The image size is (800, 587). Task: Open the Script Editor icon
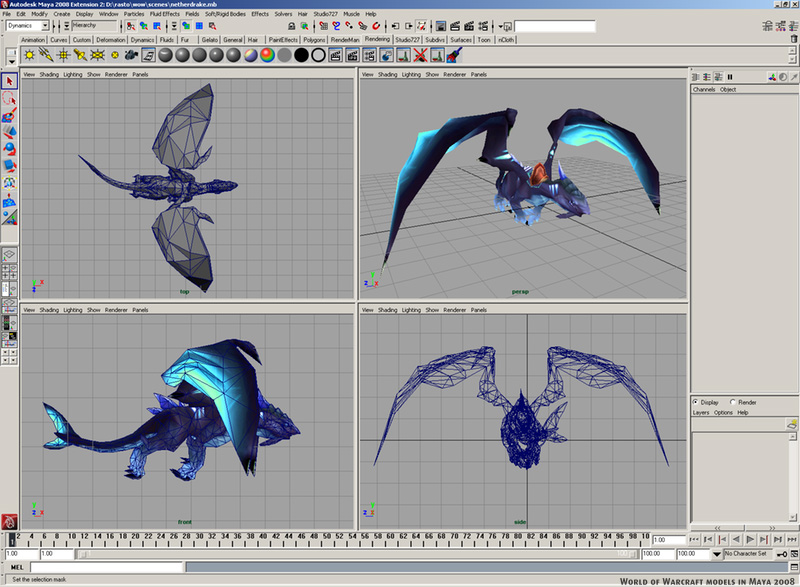tap(794, 567)
